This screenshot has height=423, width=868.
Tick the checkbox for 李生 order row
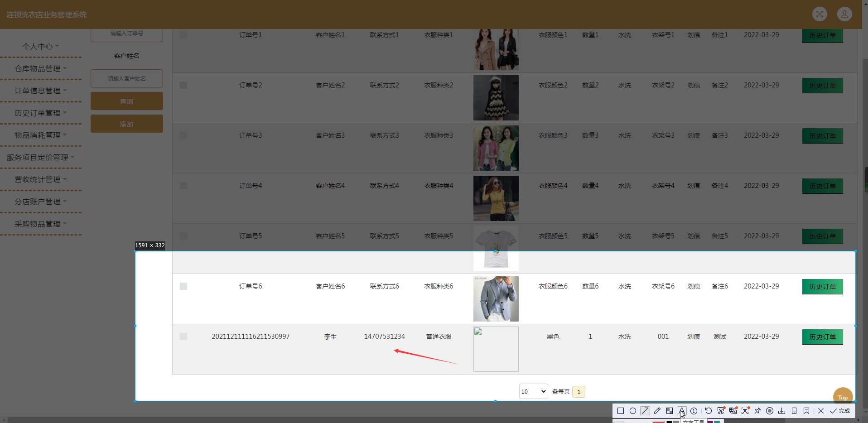click(183, 336)
